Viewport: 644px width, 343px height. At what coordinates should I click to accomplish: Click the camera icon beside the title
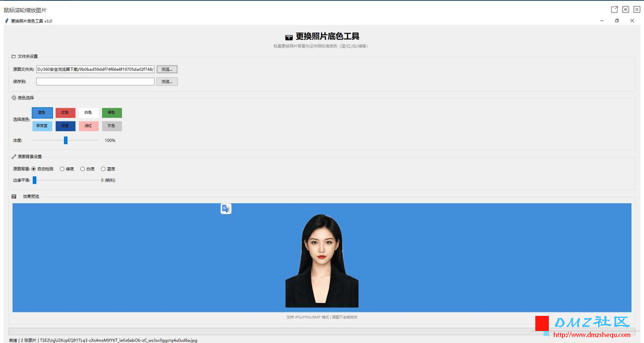coord(289,37)
